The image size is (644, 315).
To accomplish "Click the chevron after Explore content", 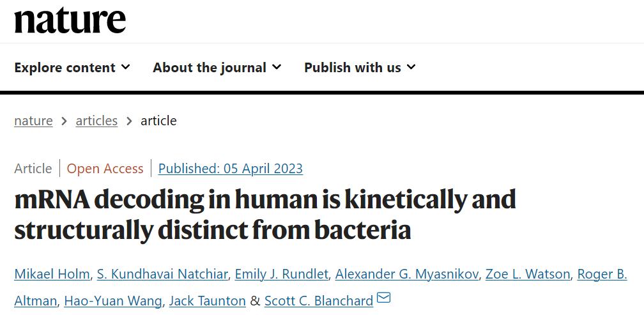I will (125, 67).
